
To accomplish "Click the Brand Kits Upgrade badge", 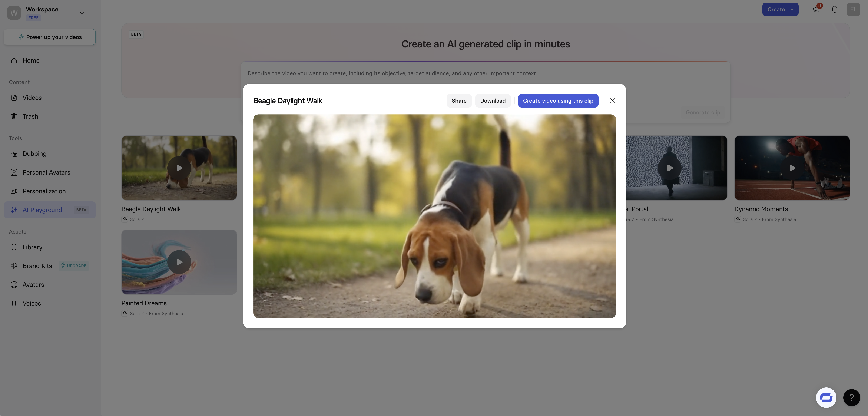I will tap(73, 266).
